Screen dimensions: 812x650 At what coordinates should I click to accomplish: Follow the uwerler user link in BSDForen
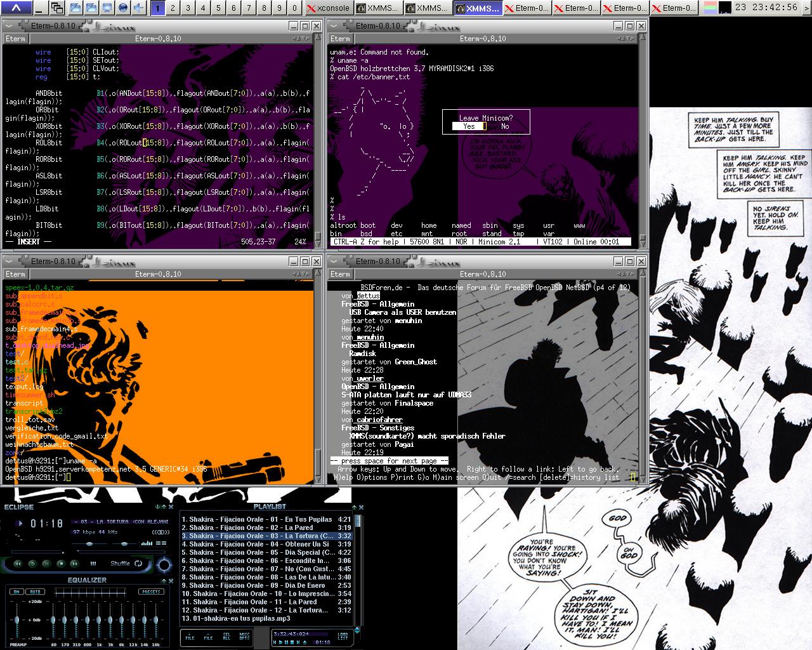click(x=370, y=378)
